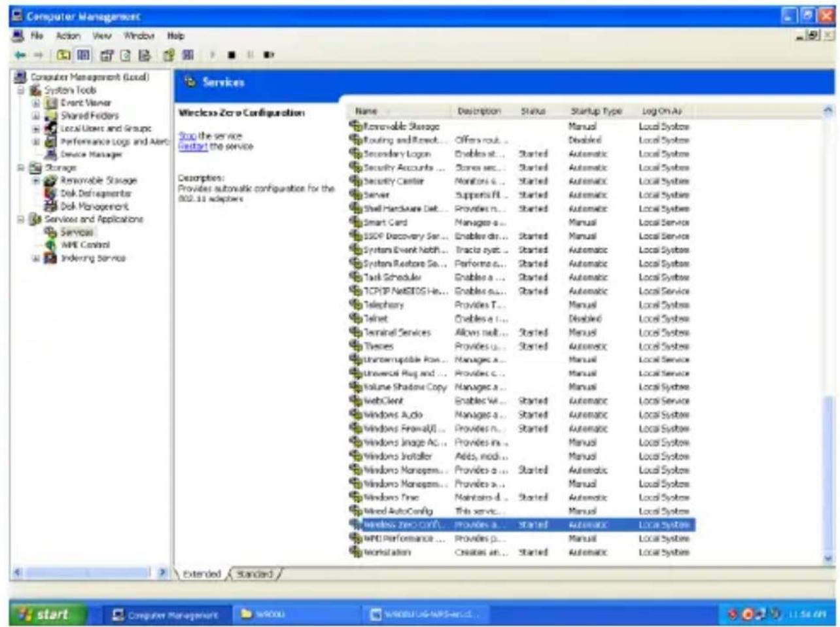
Task: Expand the Shared Folders node
Action: coord(37,116)
